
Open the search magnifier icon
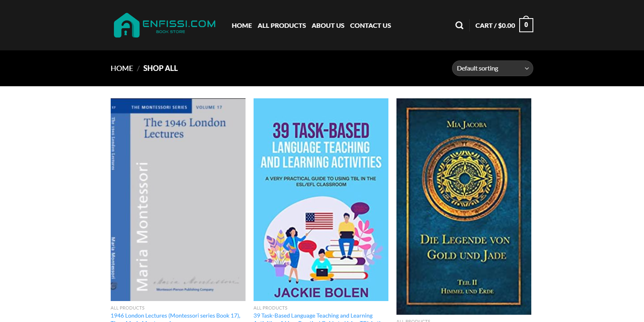click(x=459, y=25)
